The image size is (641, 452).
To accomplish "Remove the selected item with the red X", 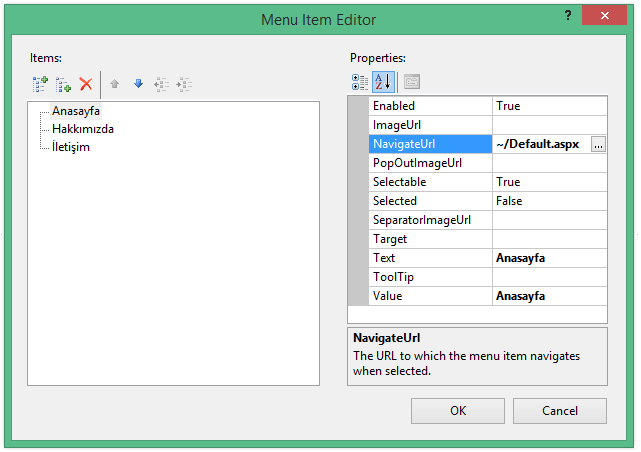I will click(x=86, y=84).
